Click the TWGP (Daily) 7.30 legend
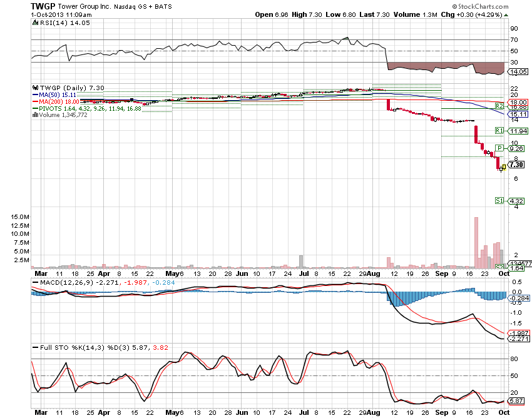Image resolution: width=532 pixels, height=418 pixels. 72,88
